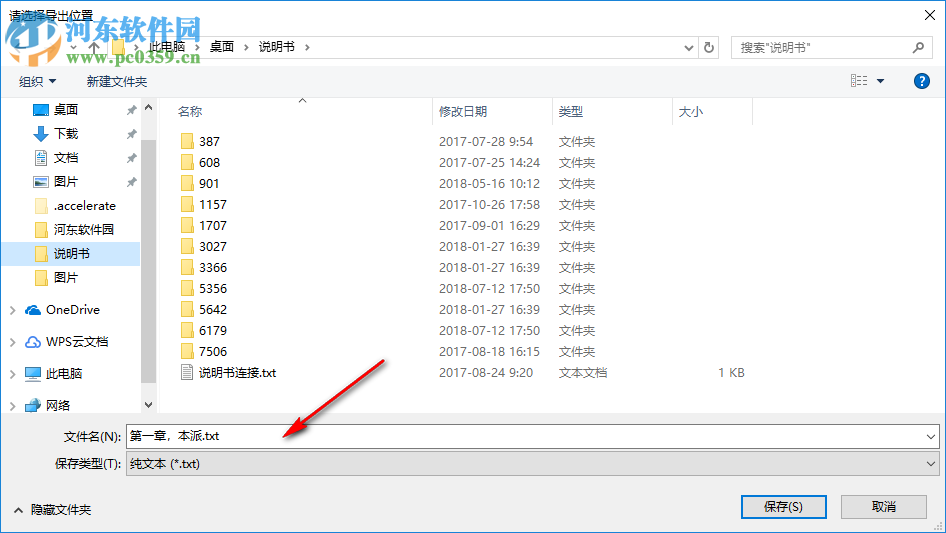Click the 网络 network icon
Viewport: 946px width, 533px height.
33,406
